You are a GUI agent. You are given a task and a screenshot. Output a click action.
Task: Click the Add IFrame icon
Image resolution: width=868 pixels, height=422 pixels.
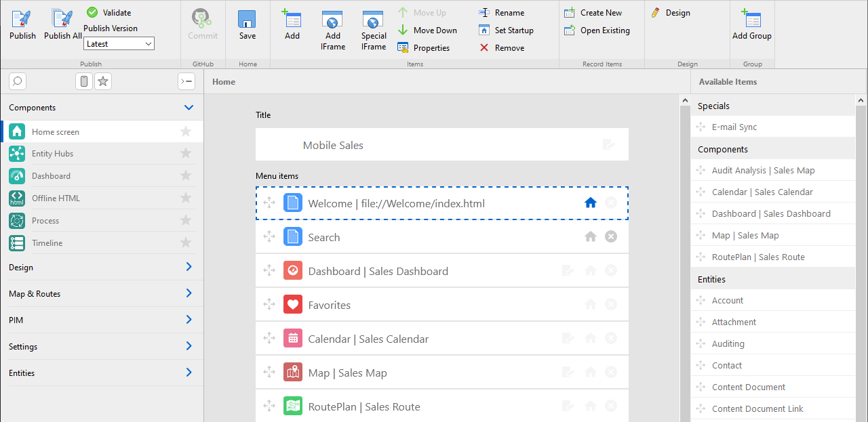(x=332, y=19)
